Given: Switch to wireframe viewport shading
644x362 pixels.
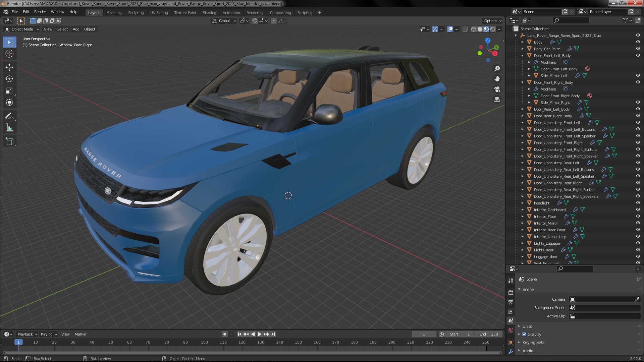Looking at the screenshot, I should (474, 29).
